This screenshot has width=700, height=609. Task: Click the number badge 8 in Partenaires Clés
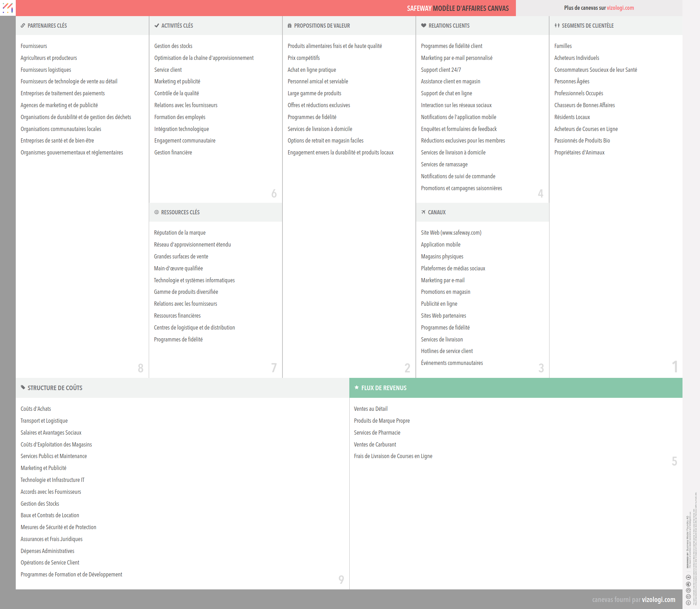coord(140,368)
